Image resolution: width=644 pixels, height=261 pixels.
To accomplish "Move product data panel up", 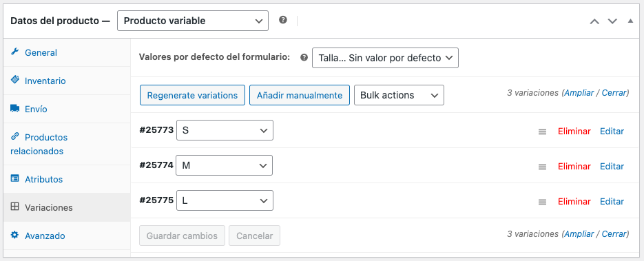I will pyautogui.click(x=594, y=21).
